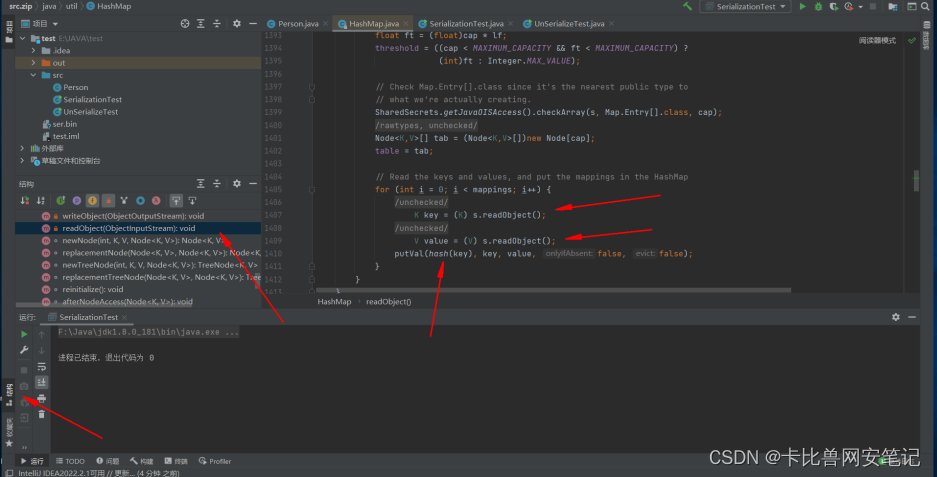Rerun program with green play in Run panel
This screenshot has width=937, height=477.
[24, 334]
